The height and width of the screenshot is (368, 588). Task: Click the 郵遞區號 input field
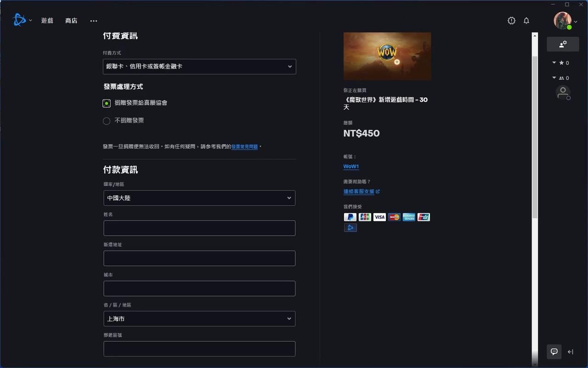point(199,349)
